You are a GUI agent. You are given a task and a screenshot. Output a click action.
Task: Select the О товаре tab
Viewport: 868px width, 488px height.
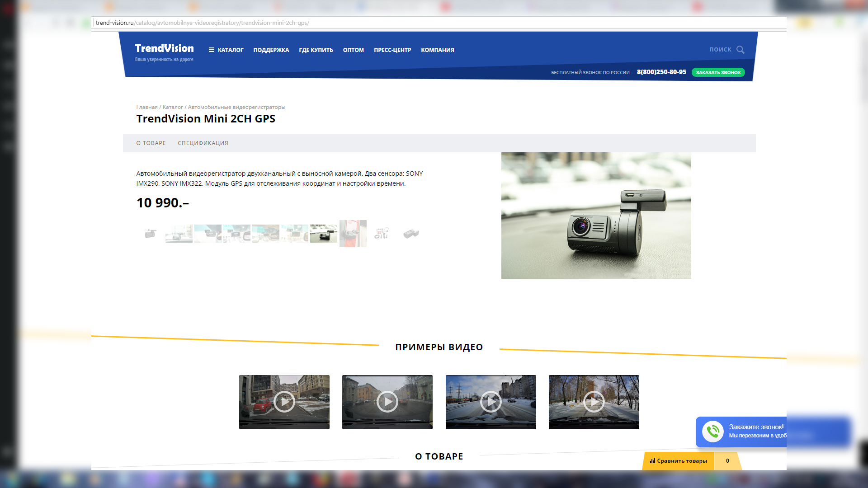tap(151, 143)
